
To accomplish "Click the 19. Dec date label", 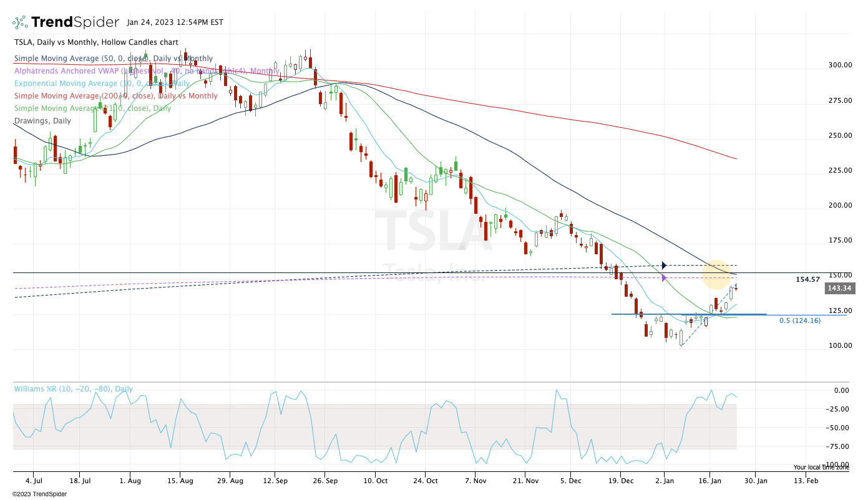I will (620, 481).
